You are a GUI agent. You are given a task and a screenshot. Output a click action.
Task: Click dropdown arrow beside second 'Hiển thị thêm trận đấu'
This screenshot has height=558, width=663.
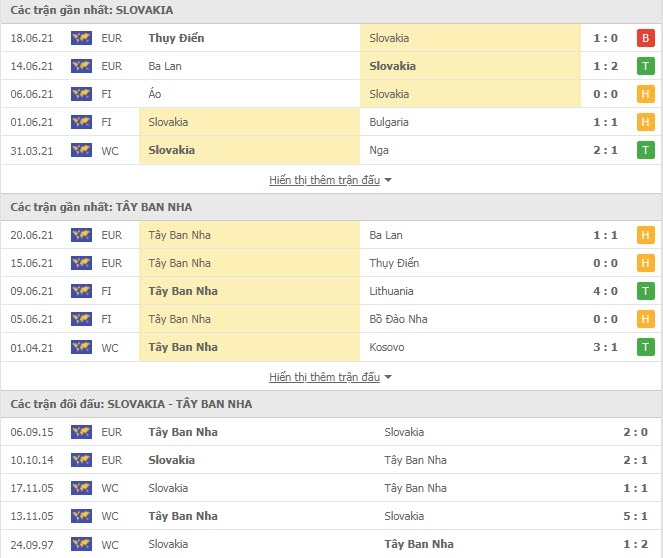[x=388, y=377]
